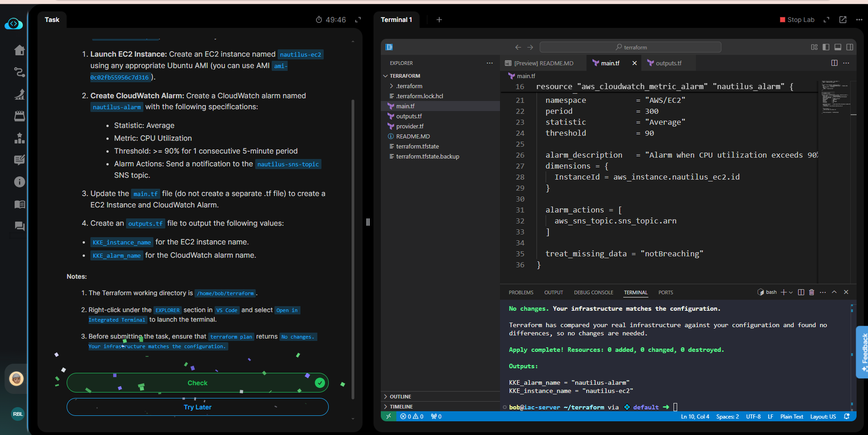Viewport: 868px width, 435px height.
Task: Split the terminal panel
Action: click(x=801, y=292)
